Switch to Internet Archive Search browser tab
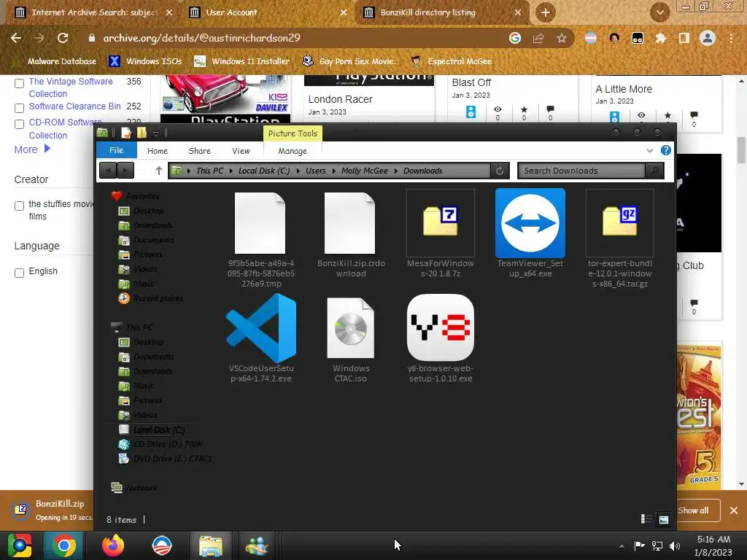The height and width of the screenshot is (560, 747). click(x=93, y=12)
